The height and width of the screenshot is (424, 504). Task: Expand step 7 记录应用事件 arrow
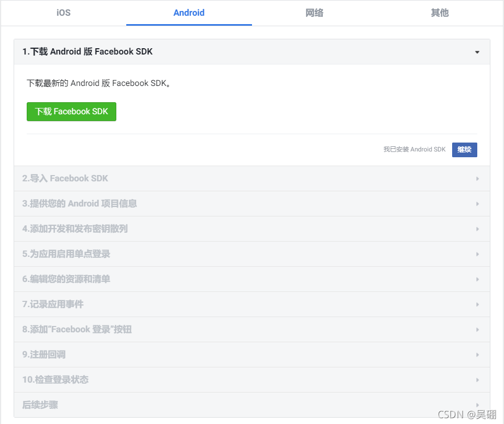coord(478,305)
